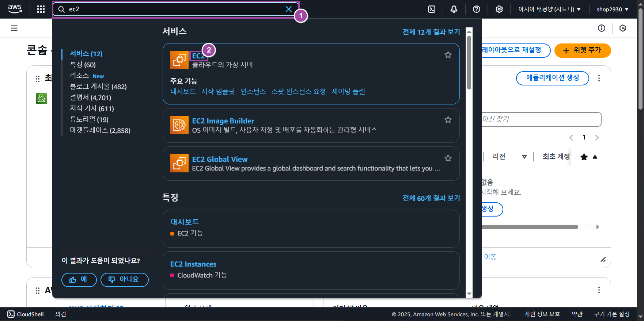Click search results scrollbar up arrow
This screenshot has width=644, height=321.
[x=469, y=31]
